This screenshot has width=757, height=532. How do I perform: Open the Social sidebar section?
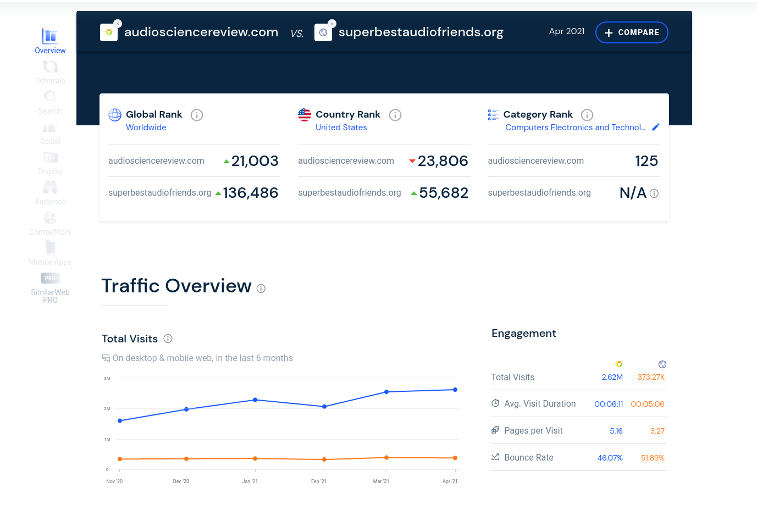50,132
